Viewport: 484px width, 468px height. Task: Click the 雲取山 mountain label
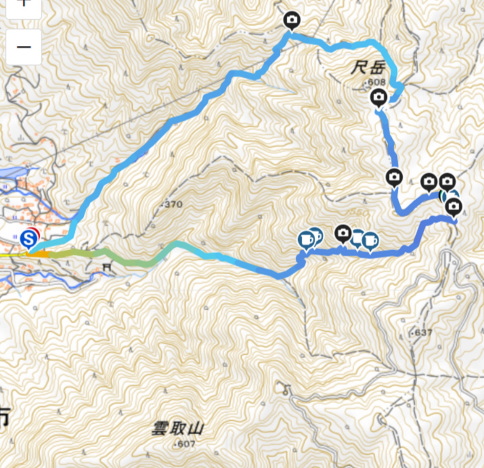tap(177, 428)
